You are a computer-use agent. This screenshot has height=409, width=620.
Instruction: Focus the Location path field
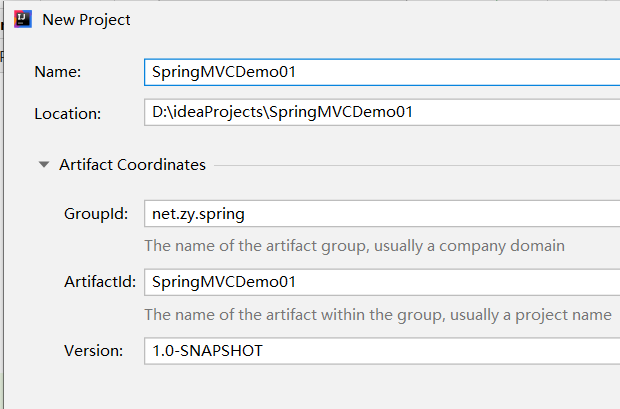point(380,112)
